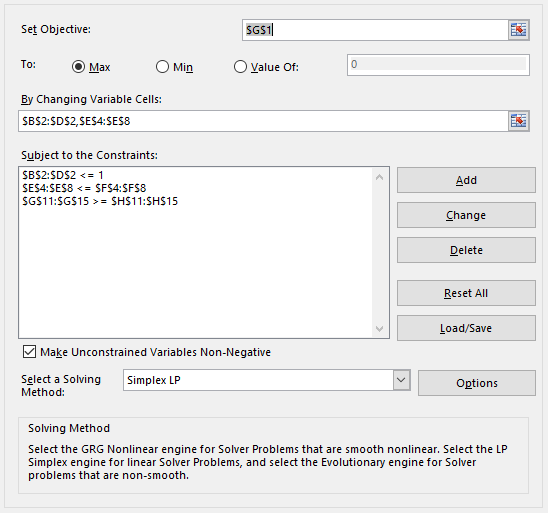Click the Set Objective input field
The image size is (548, 513).
pyautogui.click(x=375, y=30)
